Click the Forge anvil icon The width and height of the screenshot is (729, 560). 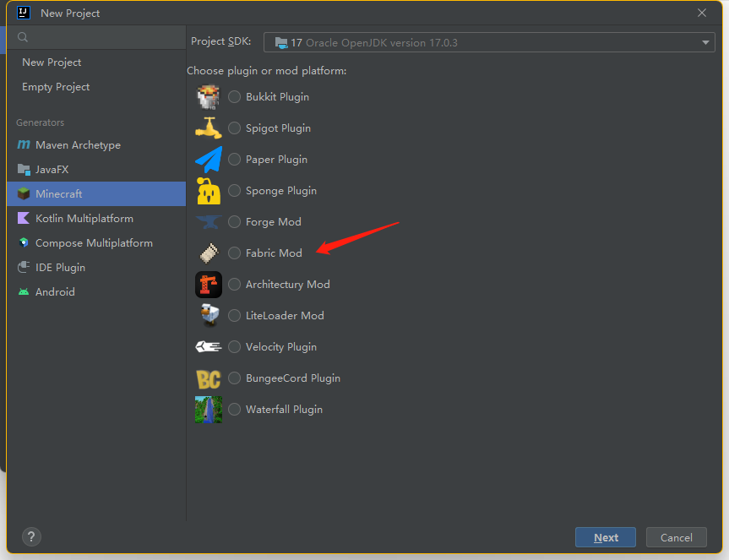[x=209, y=221]
